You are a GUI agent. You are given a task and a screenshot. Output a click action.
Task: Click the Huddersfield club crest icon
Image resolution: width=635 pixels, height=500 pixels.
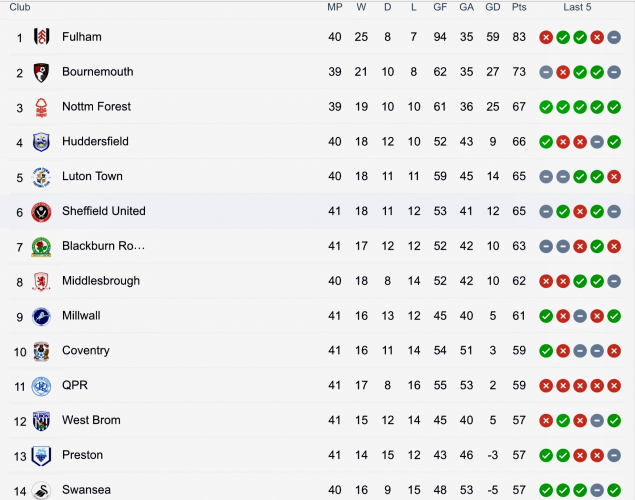[41, 142]
